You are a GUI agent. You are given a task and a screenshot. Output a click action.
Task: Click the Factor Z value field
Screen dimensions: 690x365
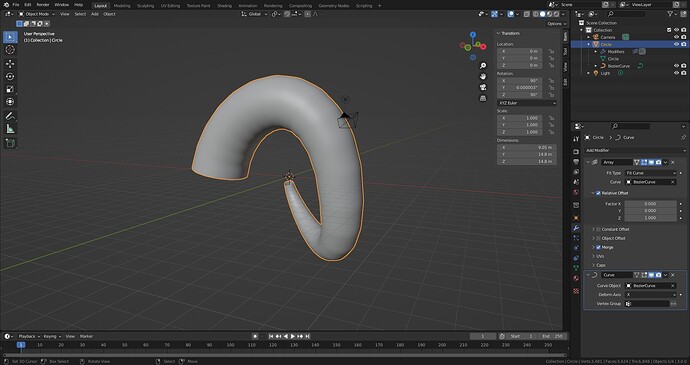tap(650, 218)
